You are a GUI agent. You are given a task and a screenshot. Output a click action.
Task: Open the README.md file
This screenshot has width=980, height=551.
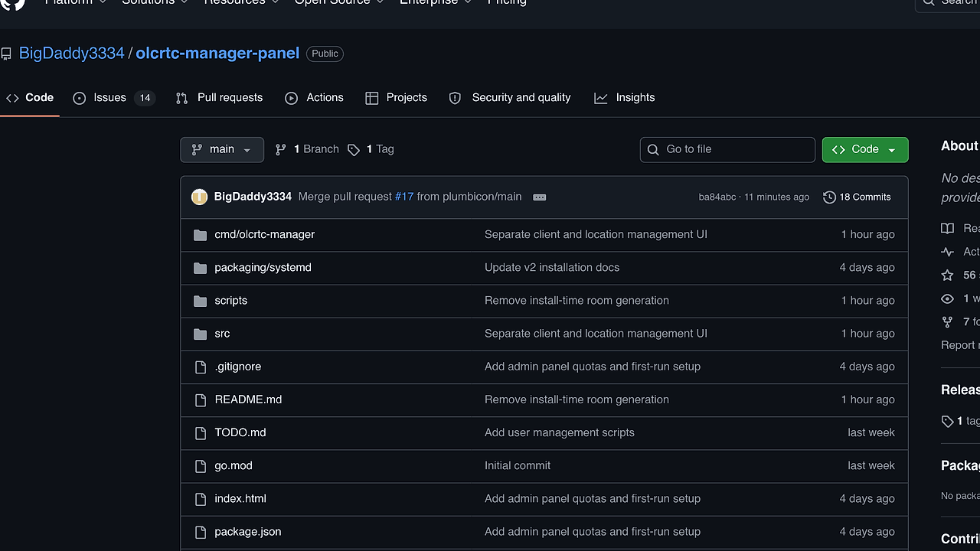[248, 399]
